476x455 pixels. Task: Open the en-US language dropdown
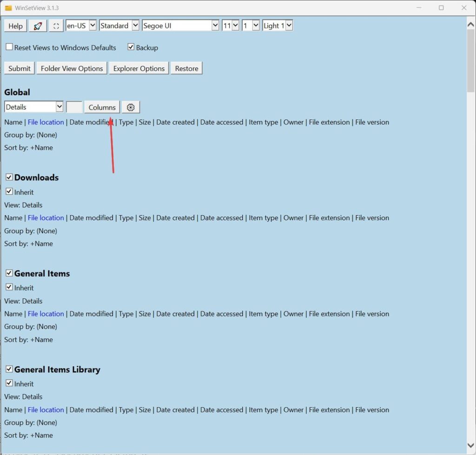point(81,26)
